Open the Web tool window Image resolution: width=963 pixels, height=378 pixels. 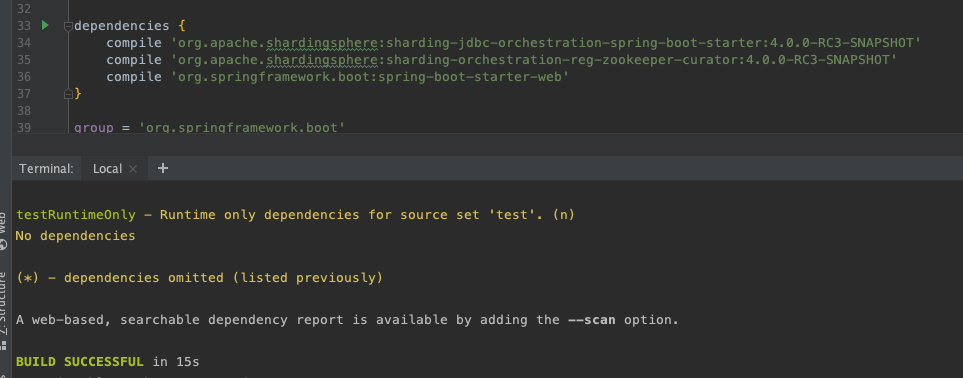click(4, 230)
